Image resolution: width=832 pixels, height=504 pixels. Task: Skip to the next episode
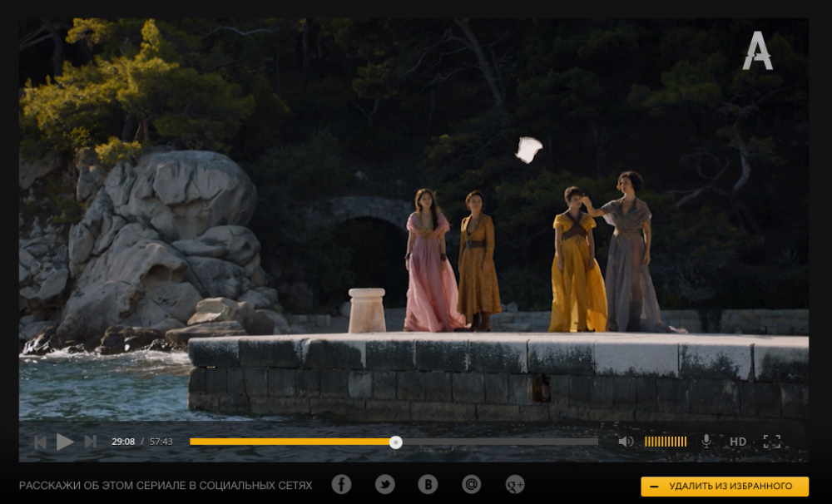point(91,442)
